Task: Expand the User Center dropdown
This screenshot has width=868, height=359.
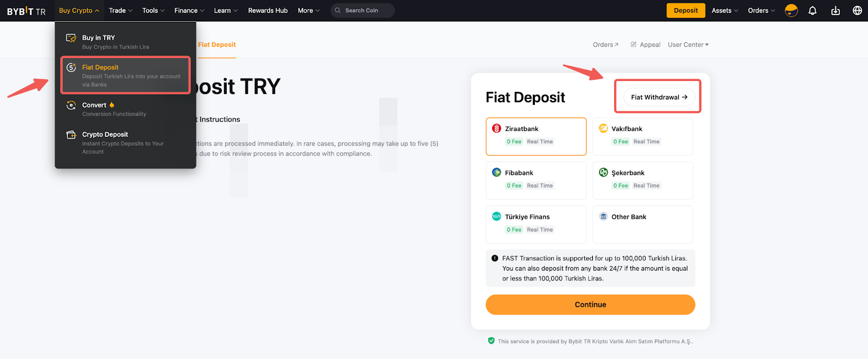Action: [688, 45]
